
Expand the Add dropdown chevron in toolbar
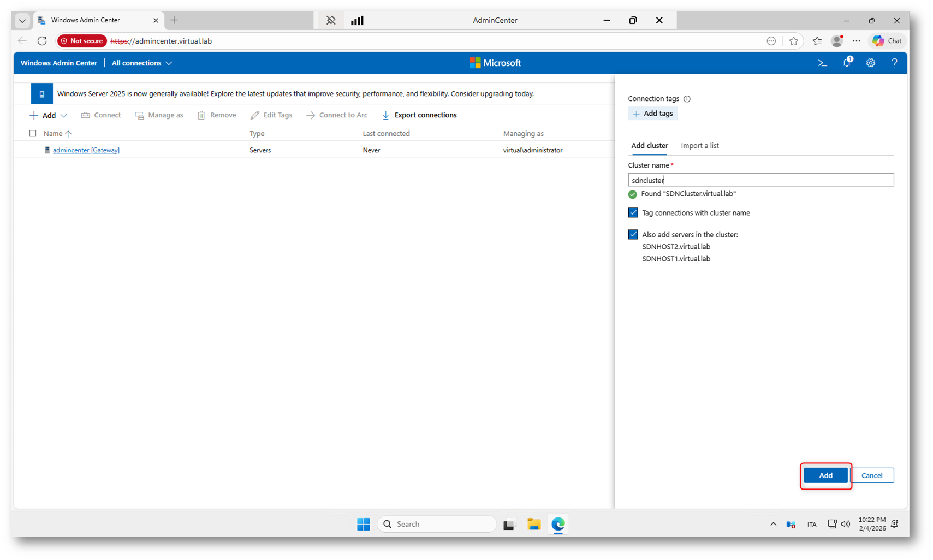pyautogui.click(x=64, y=116)
